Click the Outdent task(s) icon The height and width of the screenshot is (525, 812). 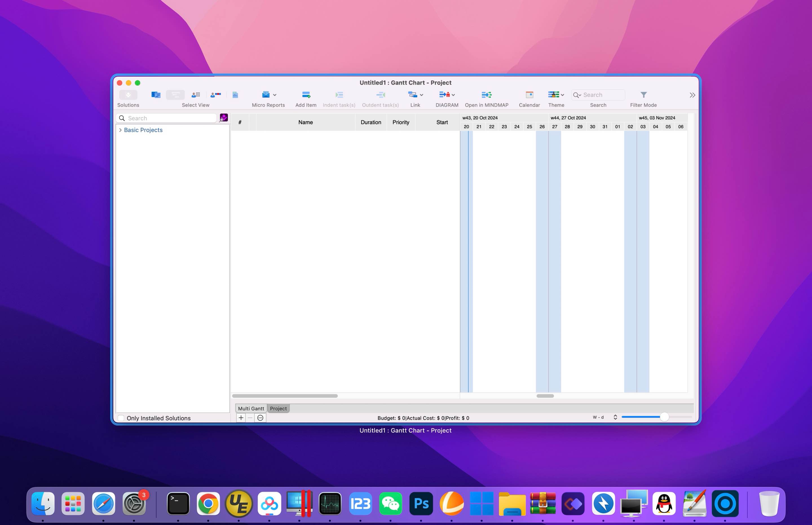(x=380, y=95)
